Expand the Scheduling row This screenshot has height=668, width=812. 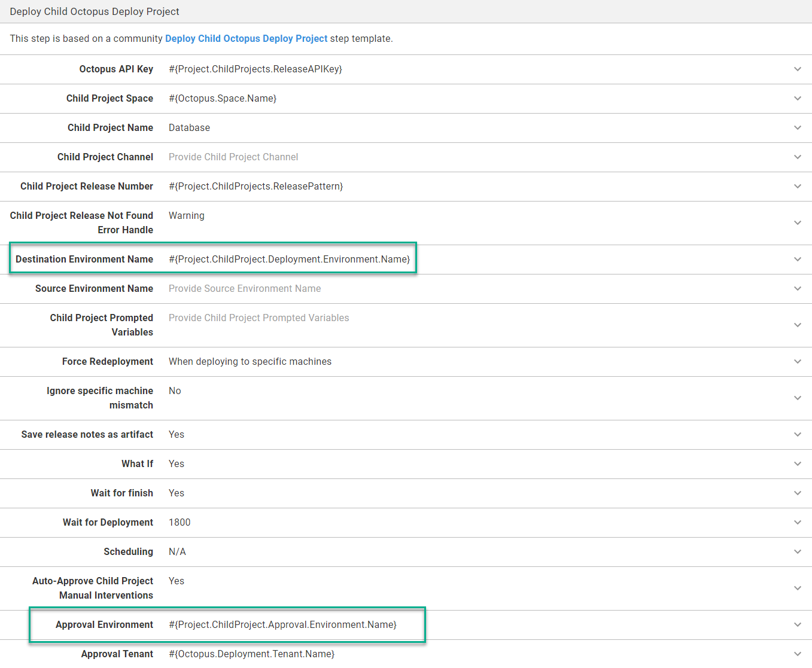(x=798, y=551)
